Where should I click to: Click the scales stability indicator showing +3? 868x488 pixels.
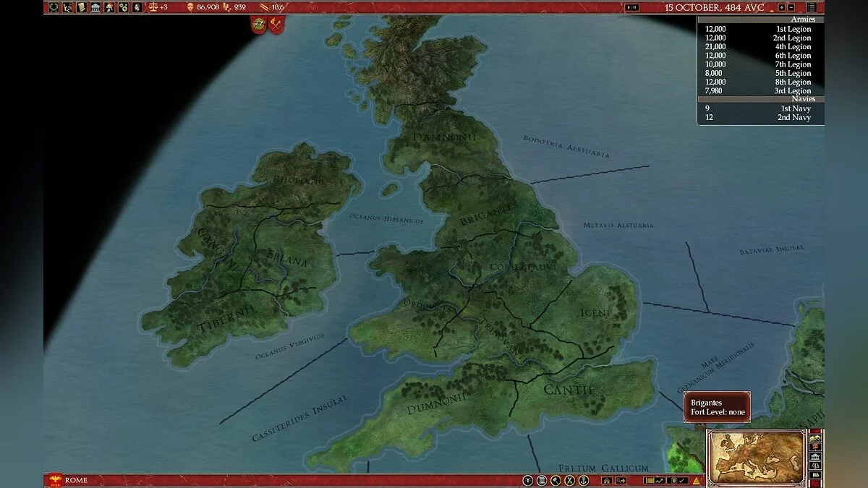[x=158, y=7]
